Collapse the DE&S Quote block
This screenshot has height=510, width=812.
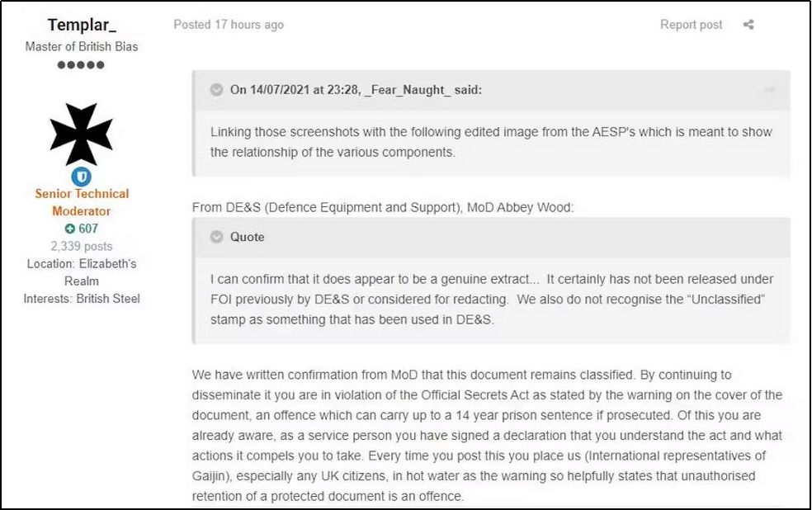[x=217, y=237]
